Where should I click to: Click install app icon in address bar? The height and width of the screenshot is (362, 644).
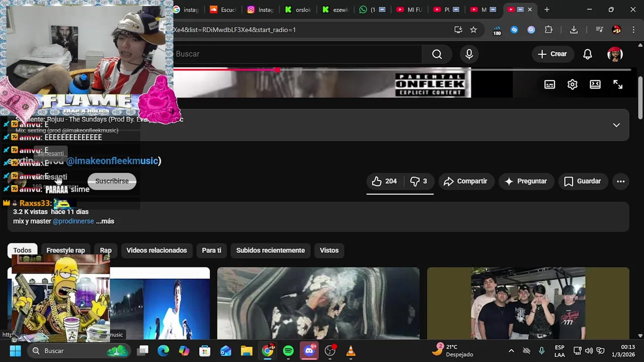pos(458,30)
